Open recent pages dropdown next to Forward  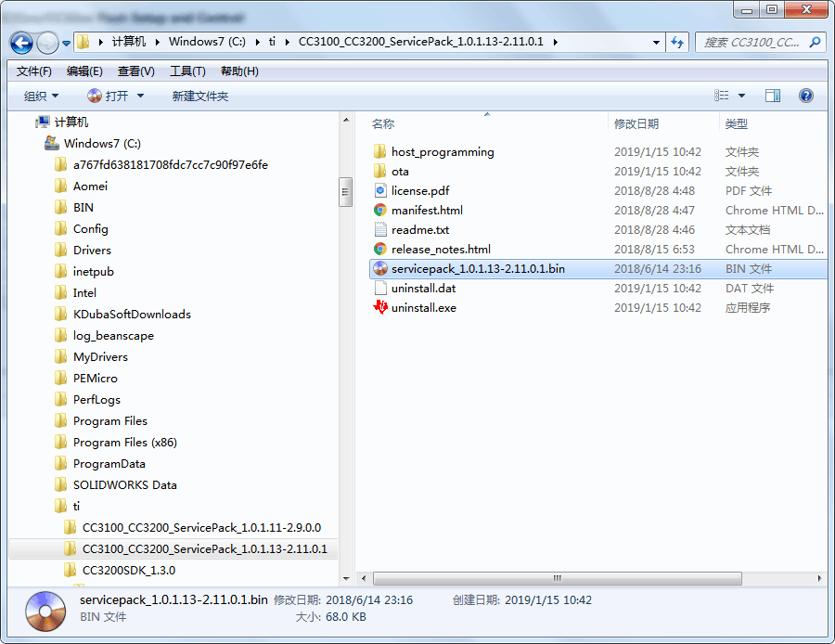tap(66, 43)
